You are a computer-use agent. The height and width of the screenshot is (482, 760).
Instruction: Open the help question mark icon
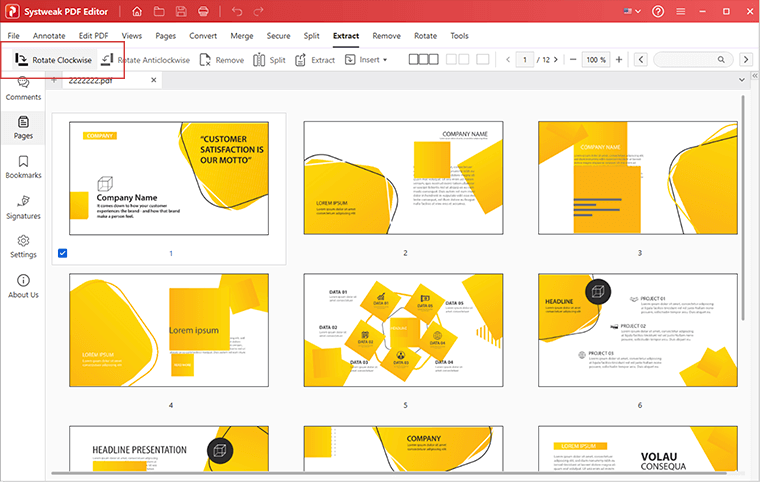(658, 11)
